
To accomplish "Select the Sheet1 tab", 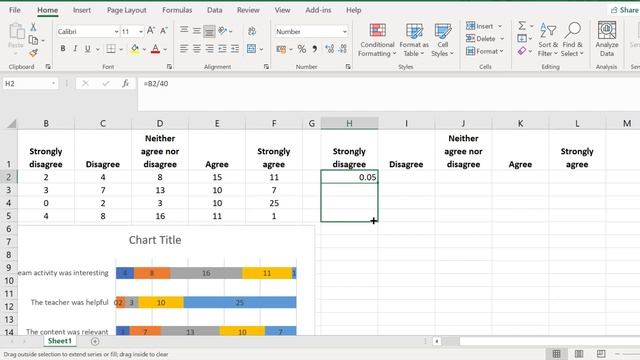I will coord(60,341).
